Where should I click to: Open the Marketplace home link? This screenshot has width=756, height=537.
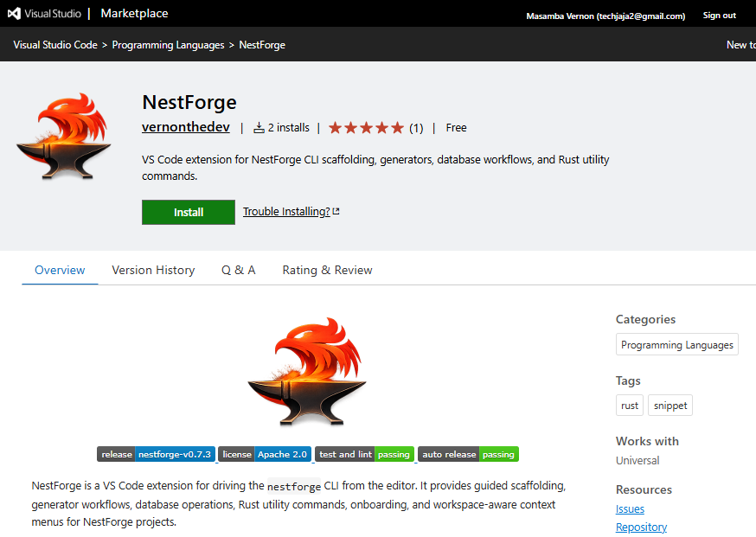click(x=134, y=14)
